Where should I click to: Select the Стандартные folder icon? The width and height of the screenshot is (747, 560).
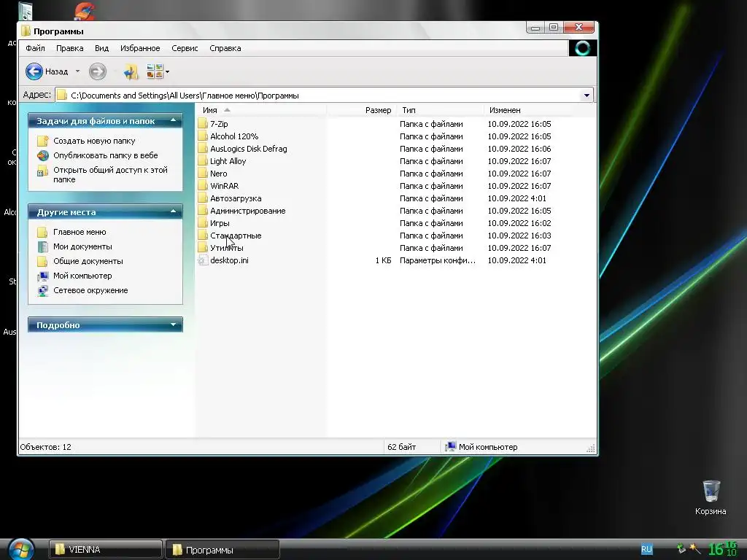point(203,236)
